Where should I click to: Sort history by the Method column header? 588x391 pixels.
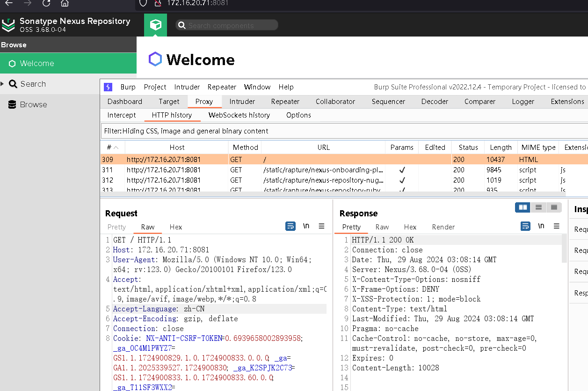(x=245, y=147)
